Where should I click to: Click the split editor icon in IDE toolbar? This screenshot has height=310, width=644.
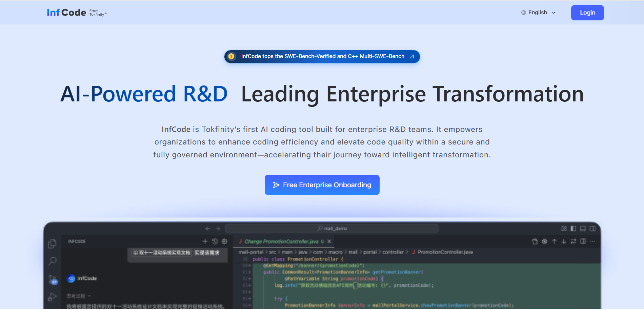[583, 241]
